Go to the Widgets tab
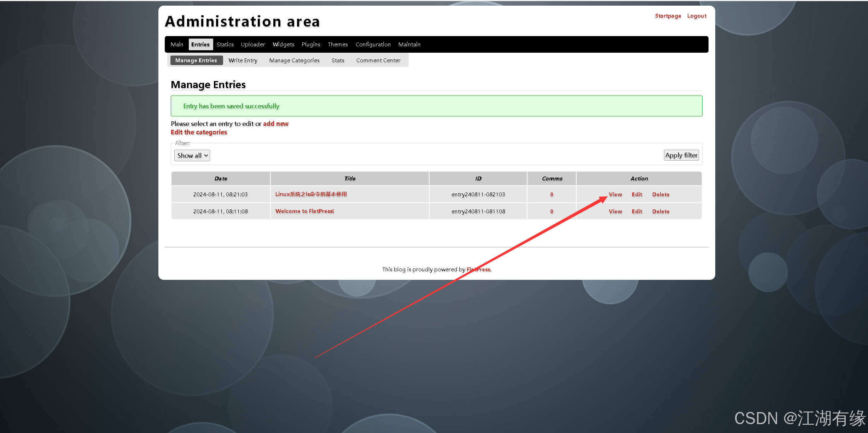Image resolution: width=868 pixels, height=433 pixels. [283, 45]
